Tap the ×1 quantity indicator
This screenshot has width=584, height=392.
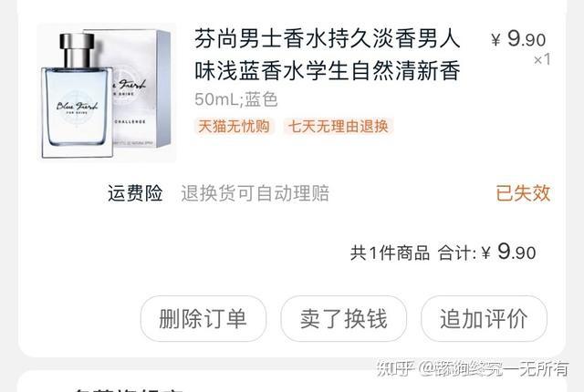(542, 59)
